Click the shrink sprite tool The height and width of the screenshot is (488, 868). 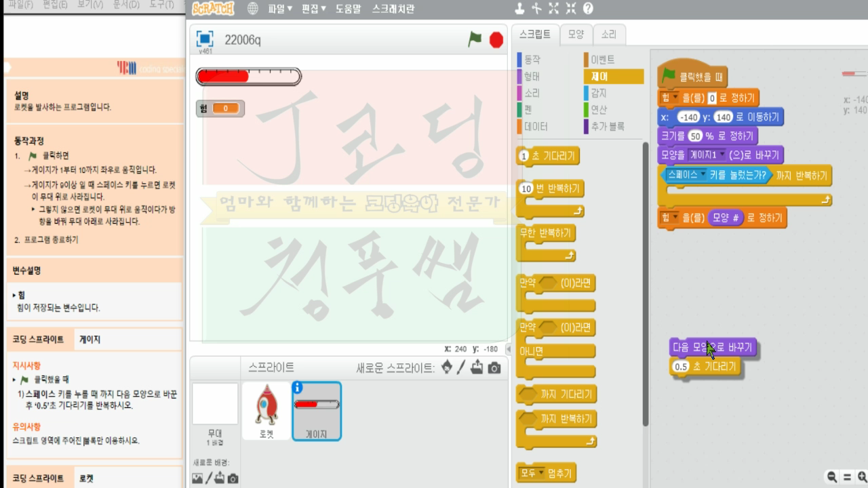pos(572,9)
